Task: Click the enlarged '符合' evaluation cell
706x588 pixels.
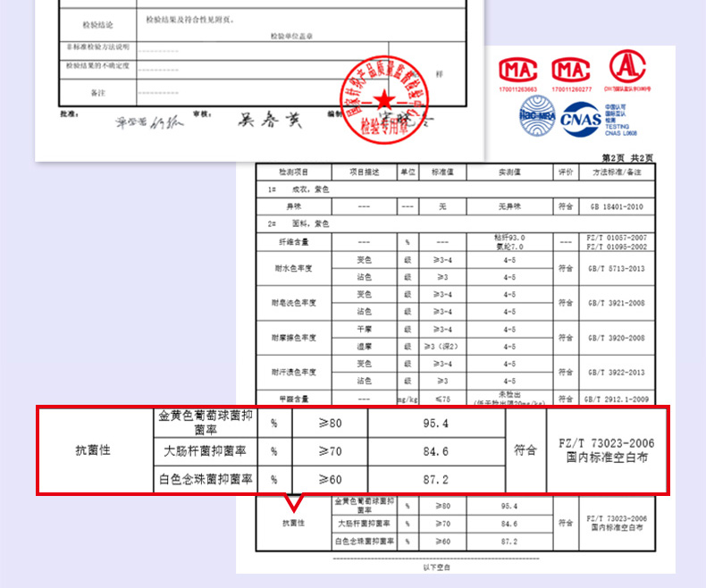Action: tap(525, 450)
